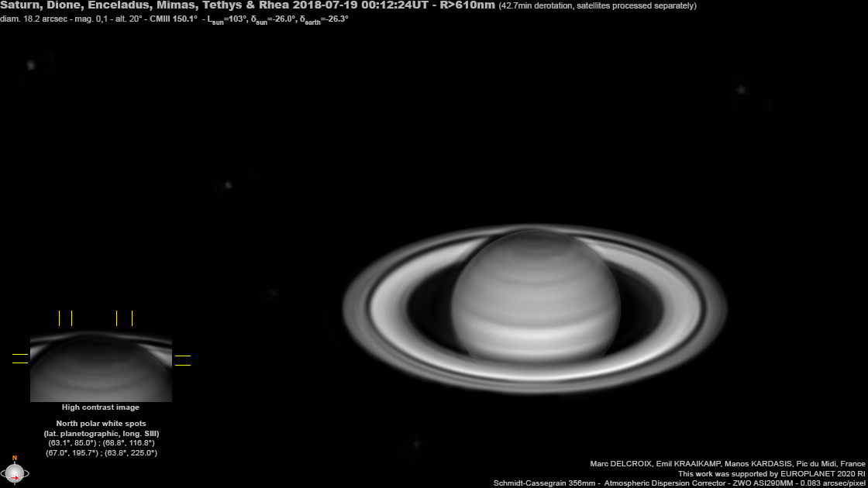Click the rightmost yellow tick above the inset
This screenshot has height=488, width=868.
click(x=132, y=317)
